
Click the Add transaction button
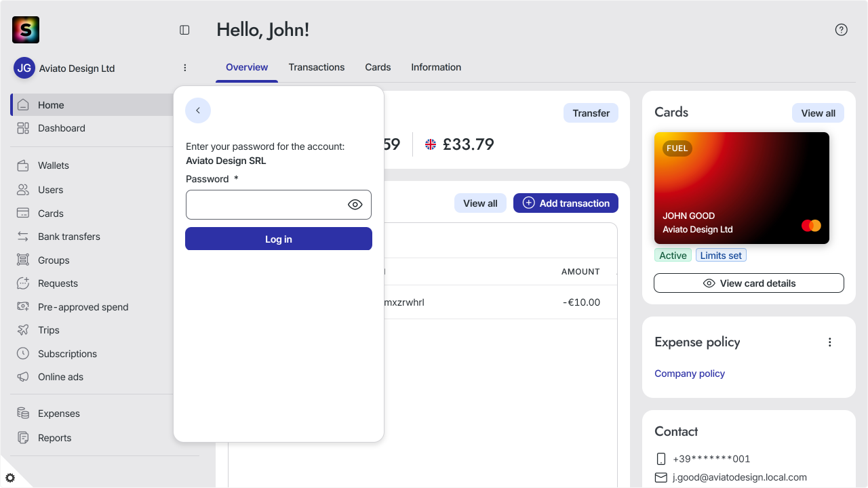coord(566,203)
